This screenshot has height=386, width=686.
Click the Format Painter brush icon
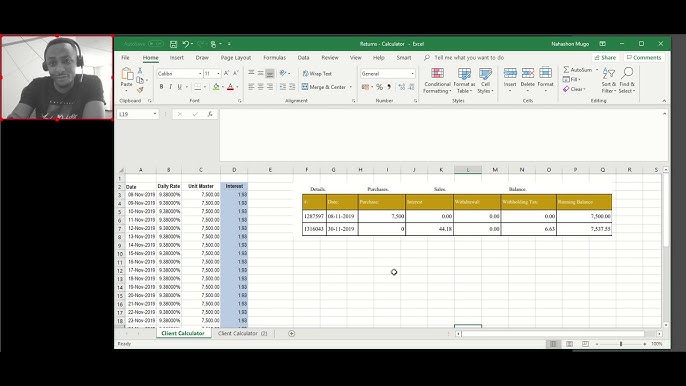click(140, 90)
